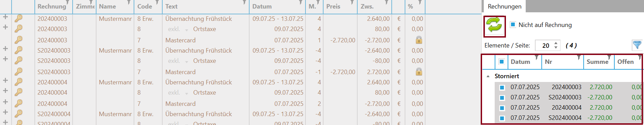Collapse the Storniert group
This screenshot has height=125, width=644.
488,76
